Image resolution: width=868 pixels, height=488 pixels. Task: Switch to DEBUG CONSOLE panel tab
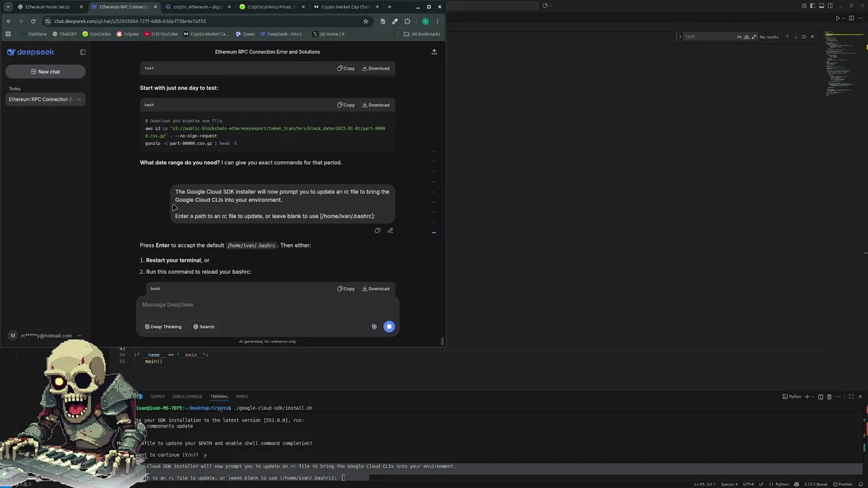pos(187,396)
